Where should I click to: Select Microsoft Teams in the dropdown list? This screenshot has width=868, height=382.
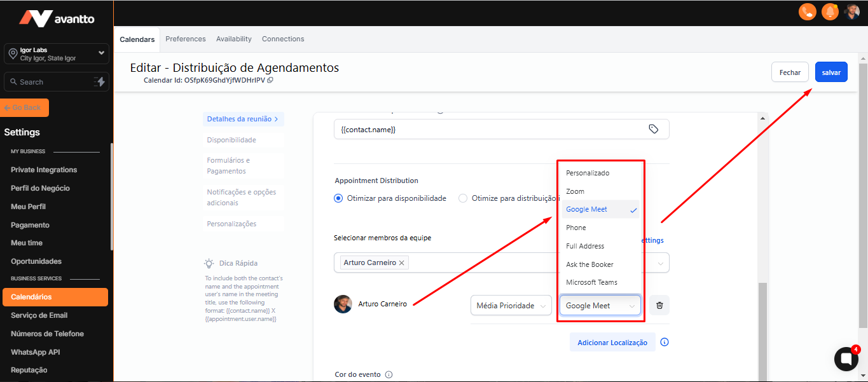point(591,282)
